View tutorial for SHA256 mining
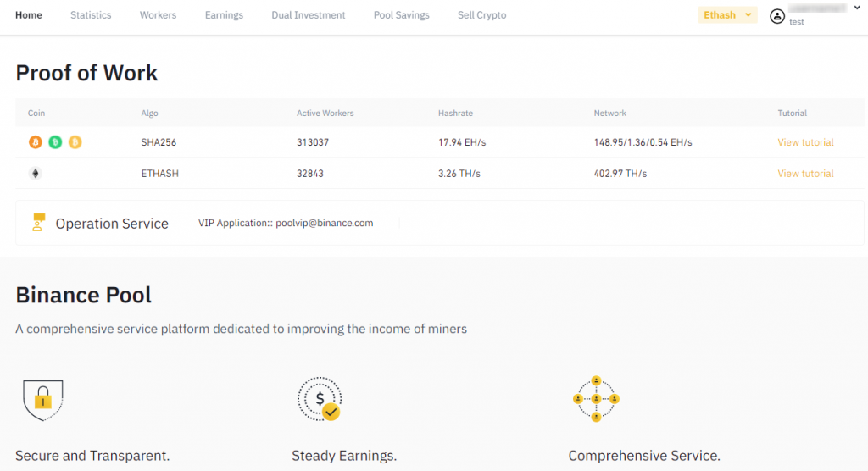 [805, 142]
